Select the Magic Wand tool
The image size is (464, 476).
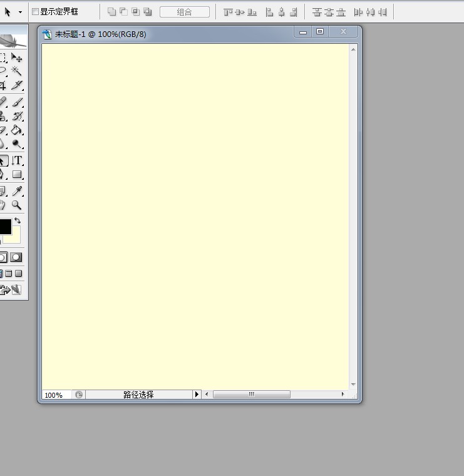(16, 71)
